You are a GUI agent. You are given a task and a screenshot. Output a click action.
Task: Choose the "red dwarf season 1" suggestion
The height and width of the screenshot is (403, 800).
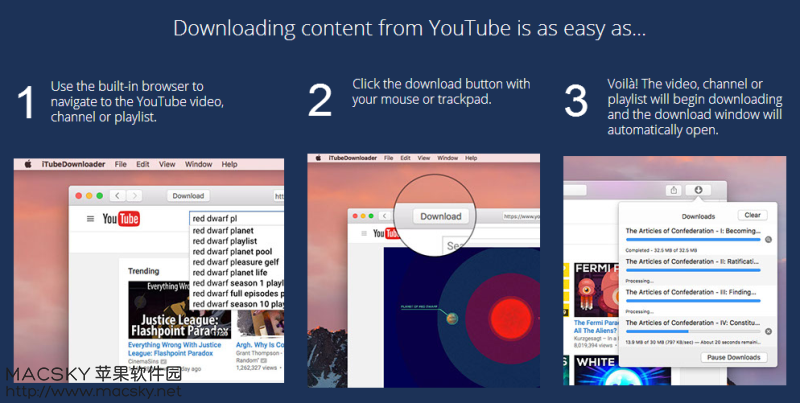pyautogui.click(x=236, y=283)
